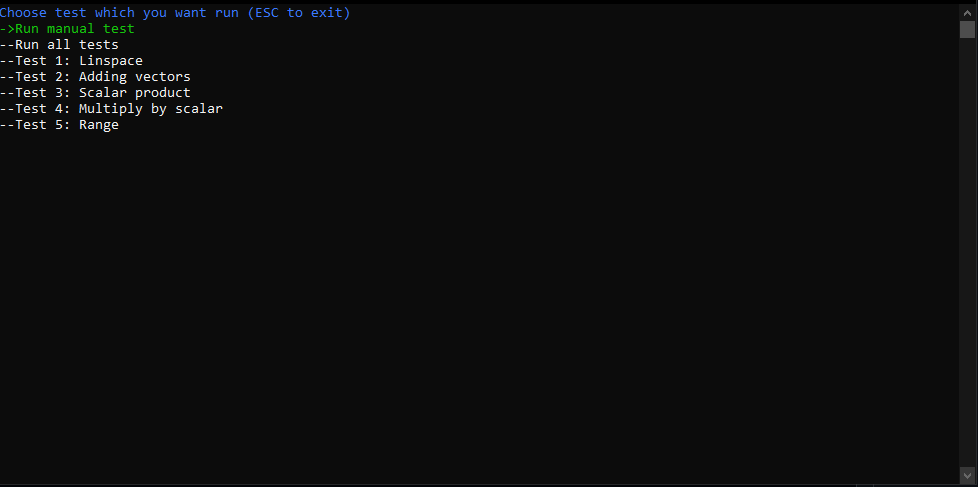The image size is (978, 487).
Task: Click the words Multiply by scalar
Action: click(151, 108)
